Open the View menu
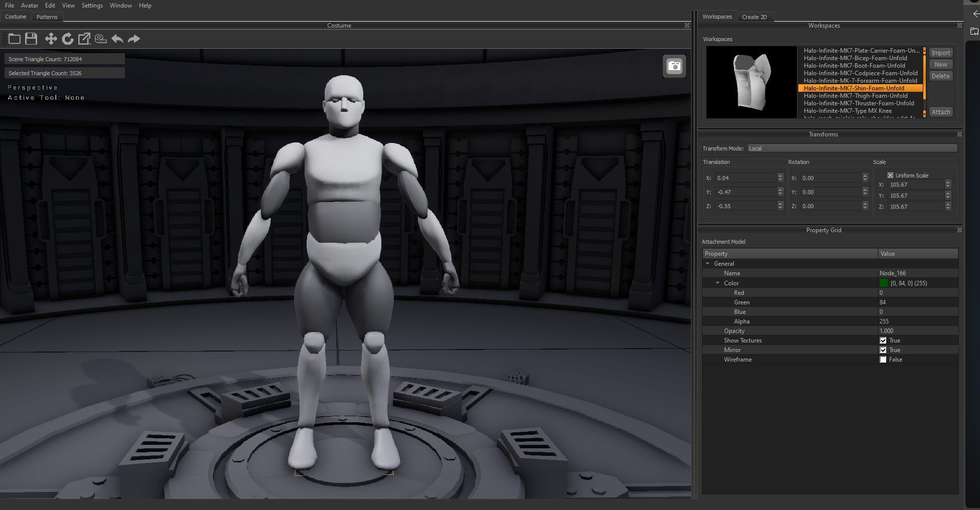The image size is (980, 510). click(x=68, y=6)
